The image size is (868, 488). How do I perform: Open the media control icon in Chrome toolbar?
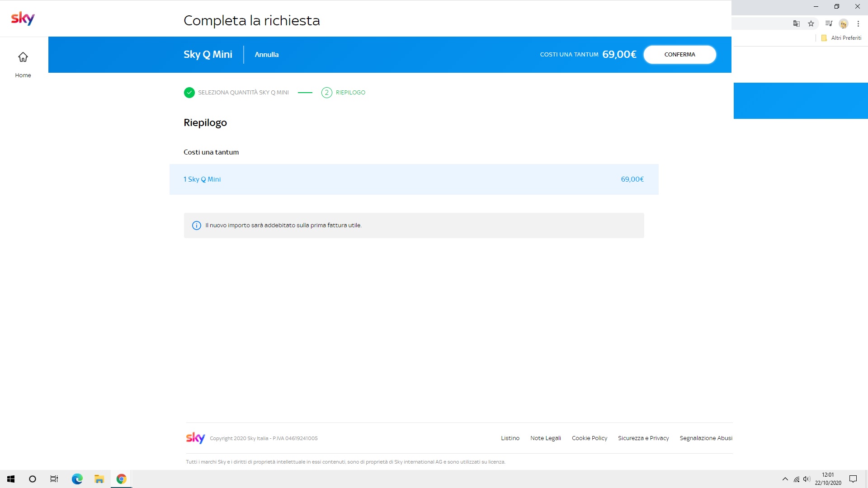(x=829, y=23)
